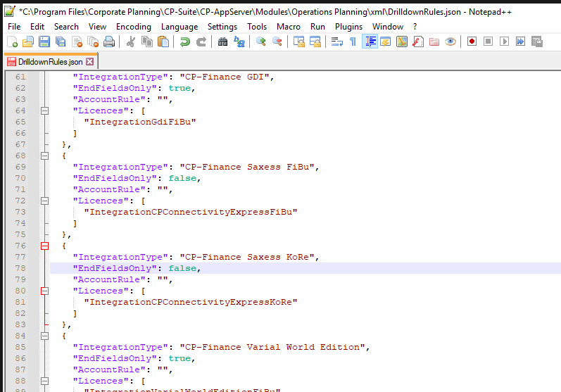561x392 pixels.
Task: Click the Undo toolbar icon
Action: (x=184, y=42)
